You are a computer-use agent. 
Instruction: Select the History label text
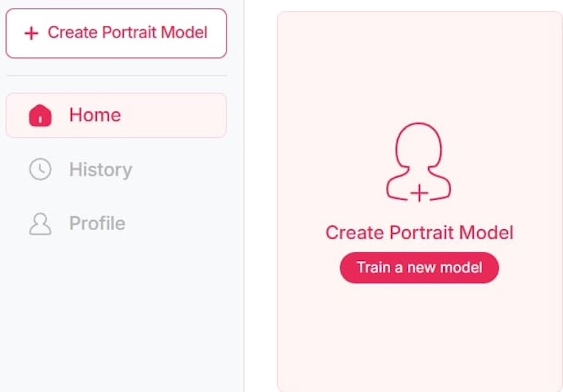pos(100,169)
